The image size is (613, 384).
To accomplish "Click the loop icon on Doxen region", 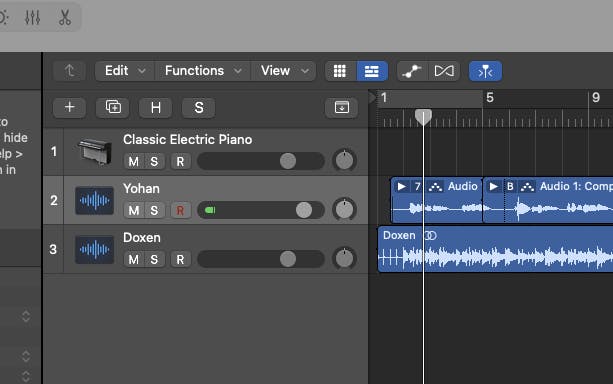I will point(430,235).
